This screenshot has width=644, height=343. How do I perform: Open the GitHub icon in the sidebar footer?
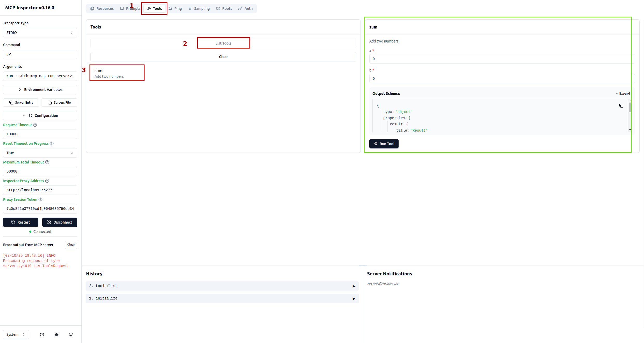point(71,334)
